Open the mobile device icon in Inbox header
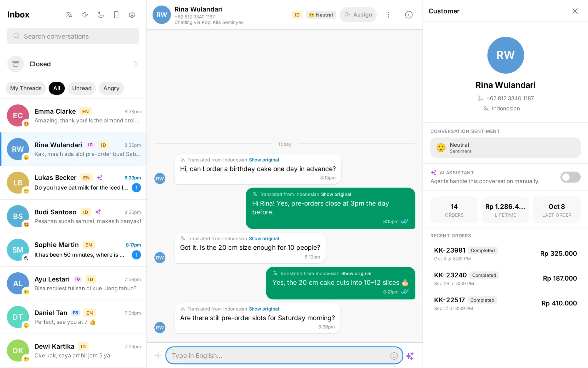588x368 pixels. point(116,15)
